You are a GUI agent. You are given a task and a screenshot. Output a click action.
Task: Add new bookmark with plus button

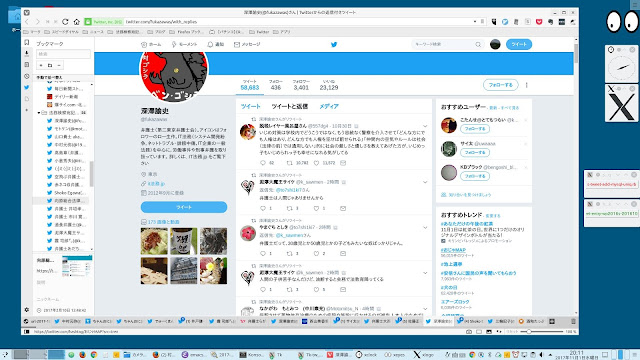[41, 65]
